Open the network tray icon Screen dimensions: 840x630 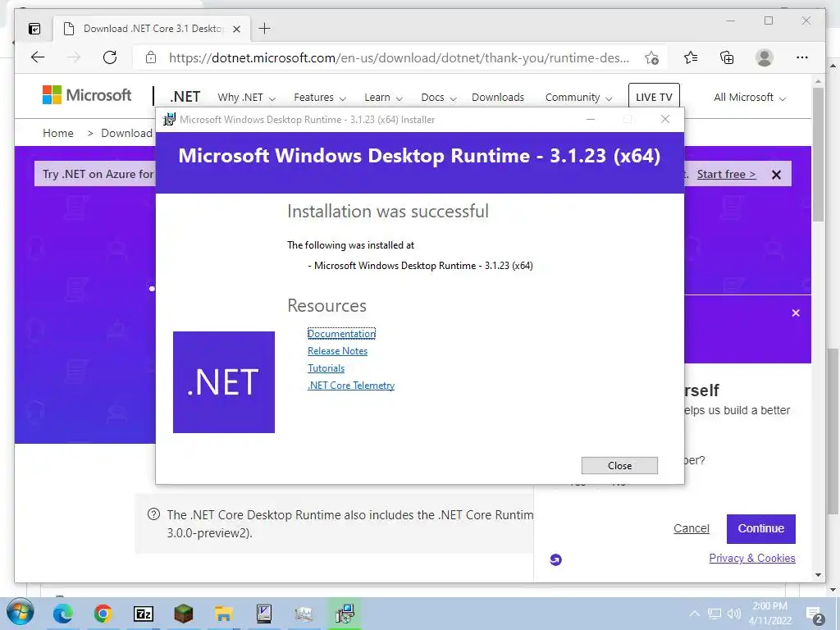[x=714, y=614]
